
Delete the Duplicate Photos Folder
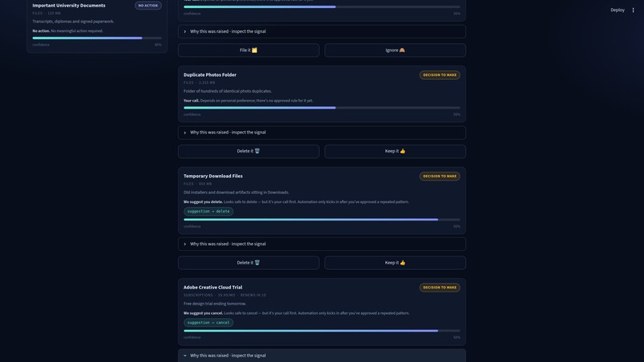[248, 151]
